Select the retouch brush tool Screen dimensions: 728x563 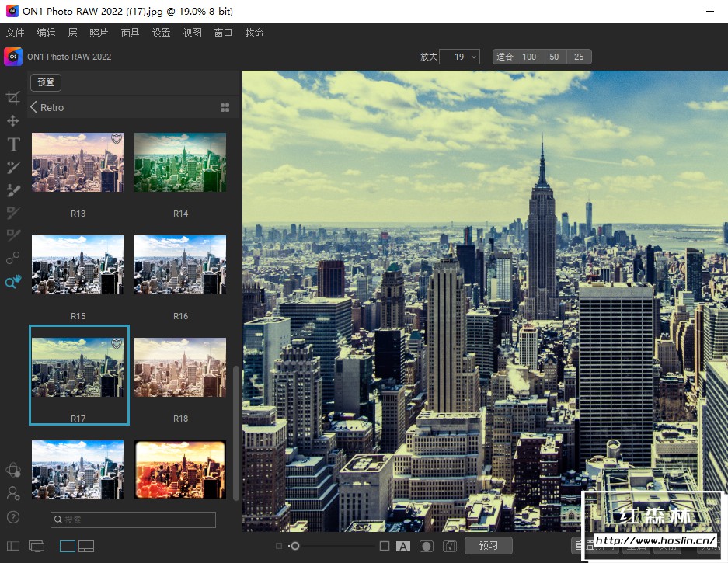(x=13, y=167)
